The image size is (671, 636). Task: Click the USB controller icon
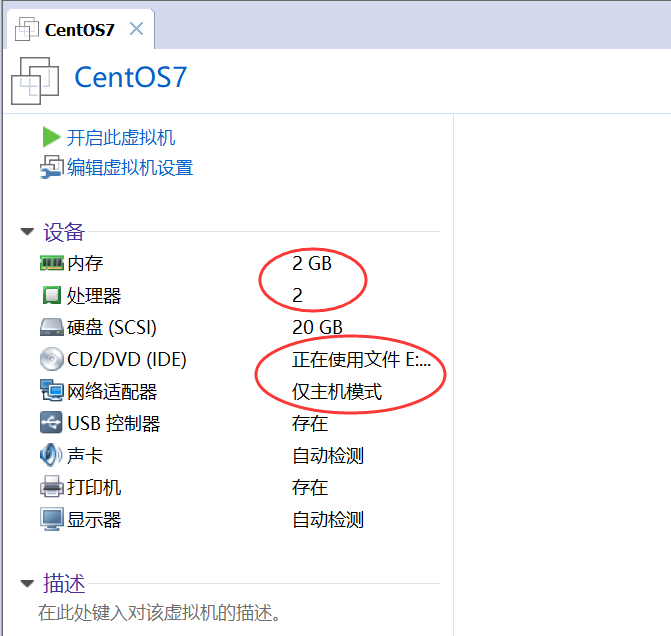click(x=51, y=423)
